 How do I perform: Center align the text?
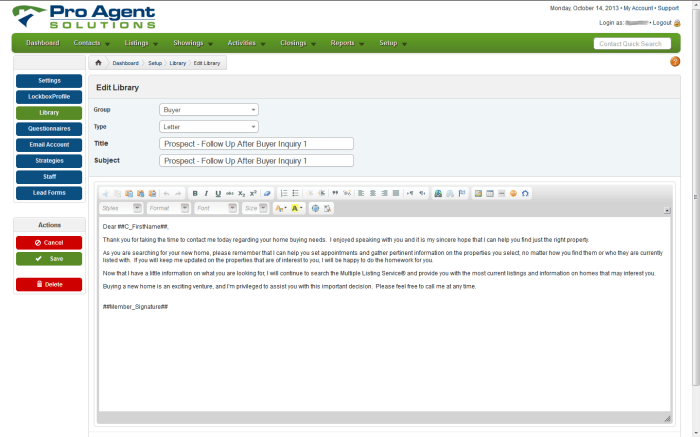click(372, 193)
